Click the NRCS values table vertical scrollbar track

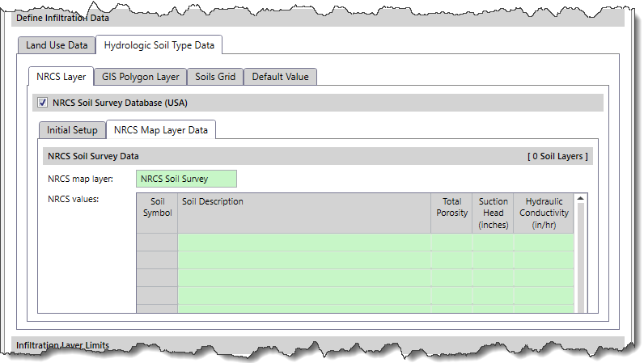581,258
